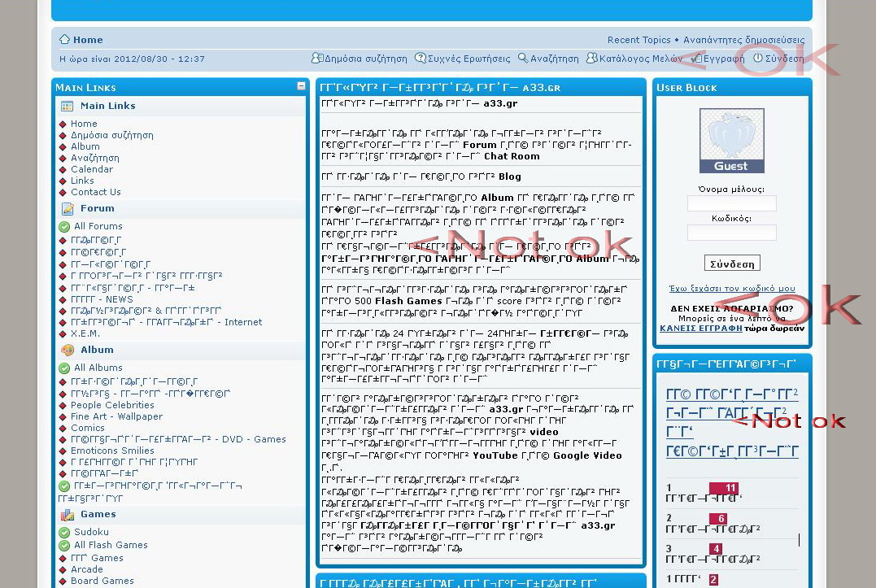Click green check icon beside All Forums
876x588 pixels.
(64, 227)
